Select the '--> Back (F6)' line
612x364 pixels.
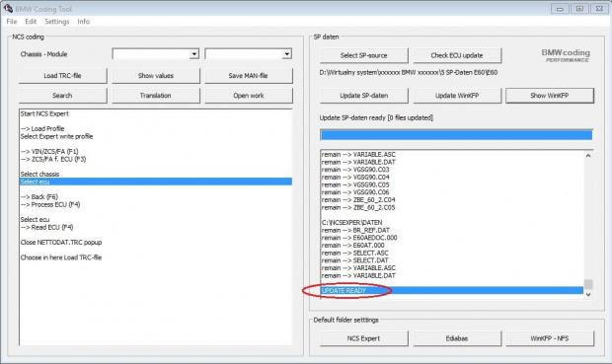pos(39,197)
